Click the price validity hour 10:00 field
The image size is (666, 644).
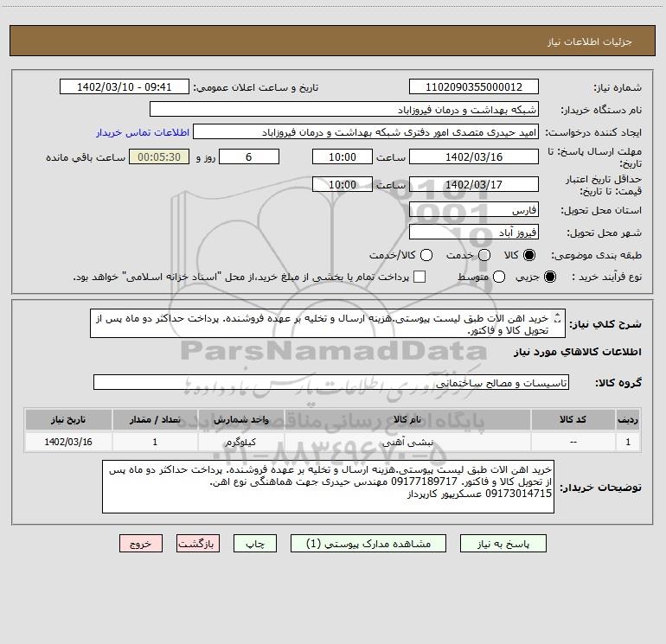pyautogui.click(x=343, y=184)
